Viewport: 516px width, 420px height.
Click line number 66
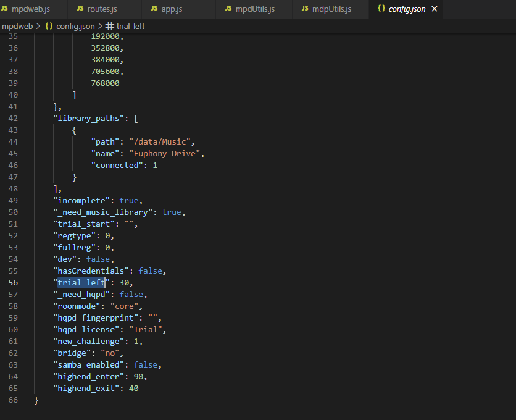point(13,400)
